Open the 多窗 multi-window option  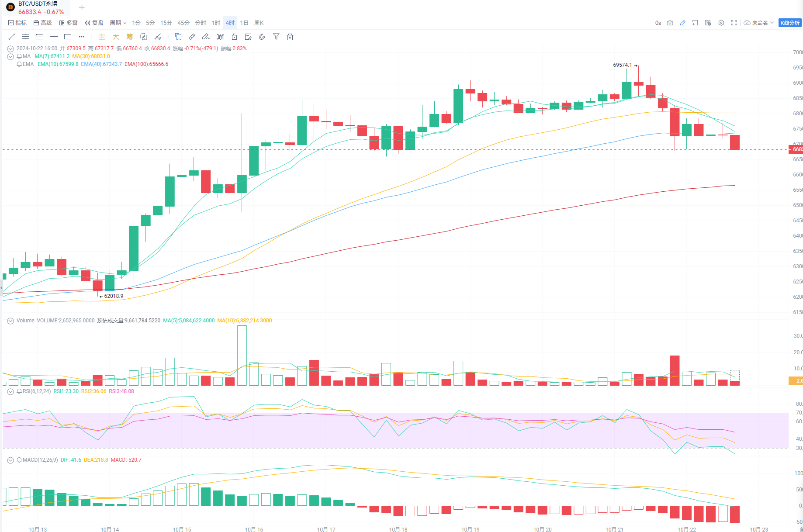point(68,23)
